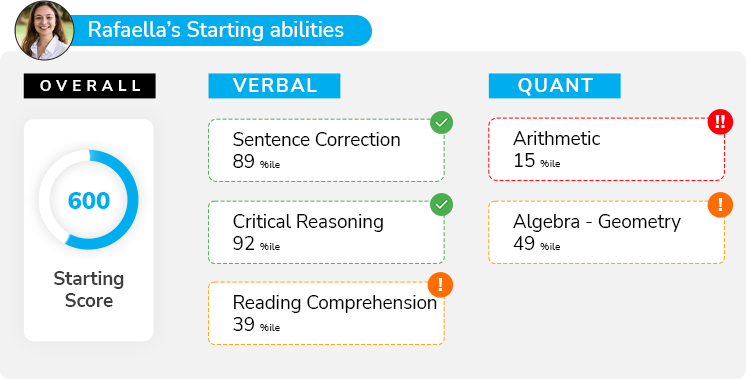This screenshot has width=746, height=379.
Task: Click the green checkmark on Sentence Correction
Action: click(x=442, y=123)
